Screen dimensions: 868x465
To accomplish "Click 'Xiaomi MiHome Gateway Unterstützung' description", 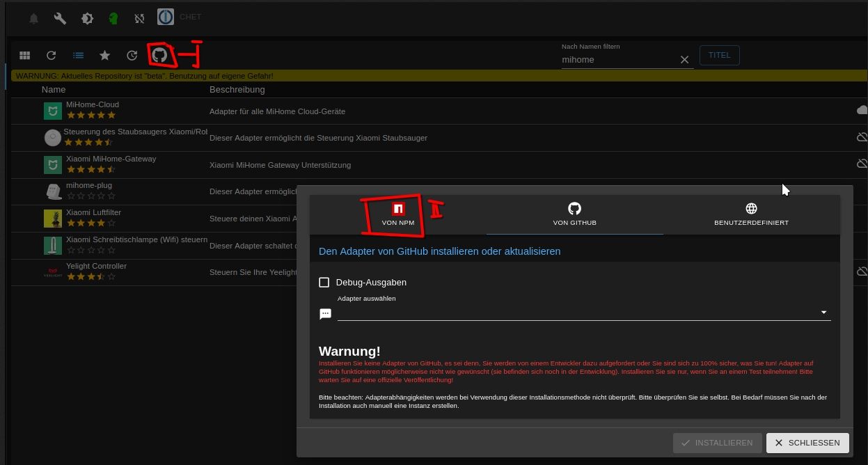I will coord(280,165).
